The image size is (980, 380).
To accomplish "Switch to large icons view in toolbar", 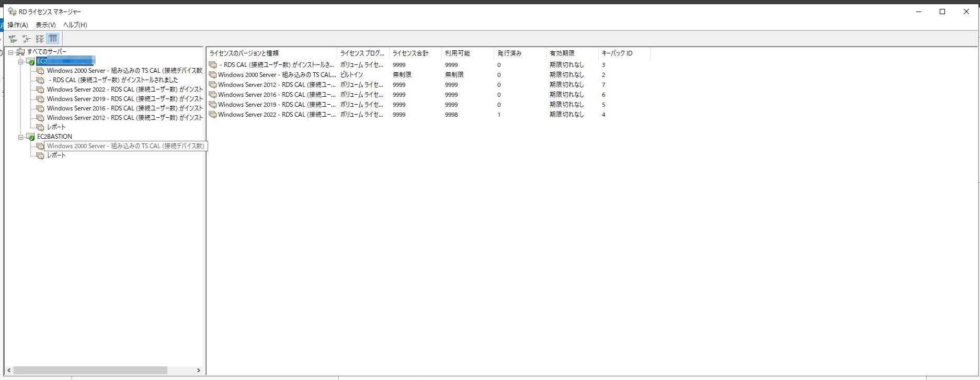I will point(13,39).
